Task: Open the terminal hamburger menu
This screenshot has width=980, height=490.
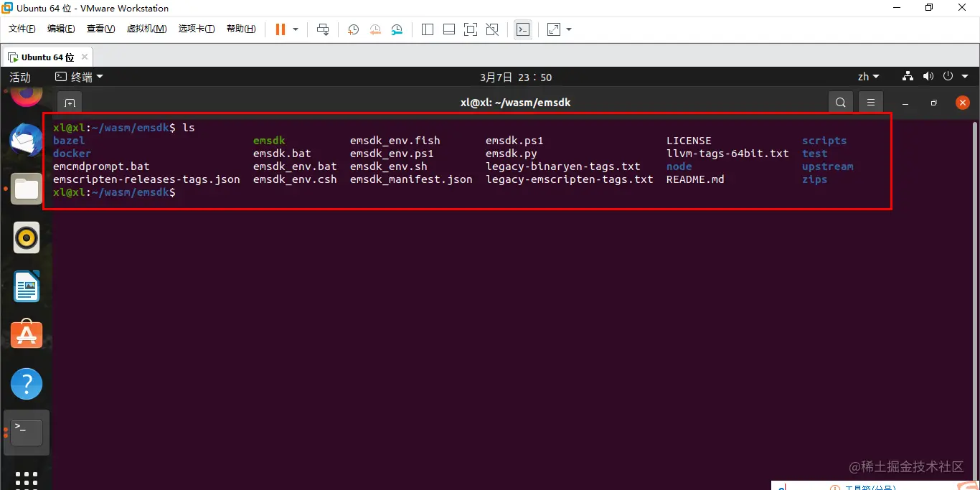Action: coord(871,103)
